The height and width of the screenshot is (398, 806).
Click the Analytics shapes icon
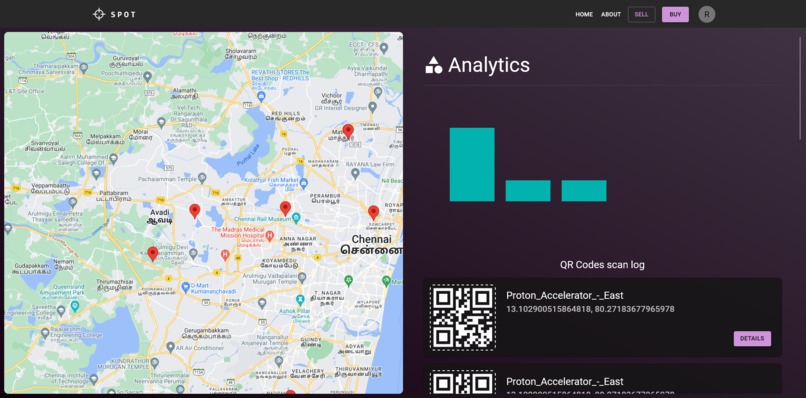pyautogui.click(x=433, y=65)
